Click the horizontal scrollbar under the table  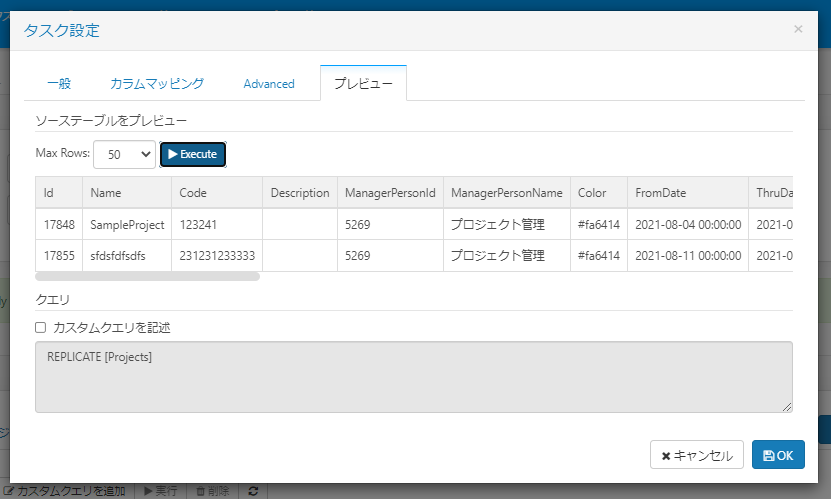click(x=147, y=277)
